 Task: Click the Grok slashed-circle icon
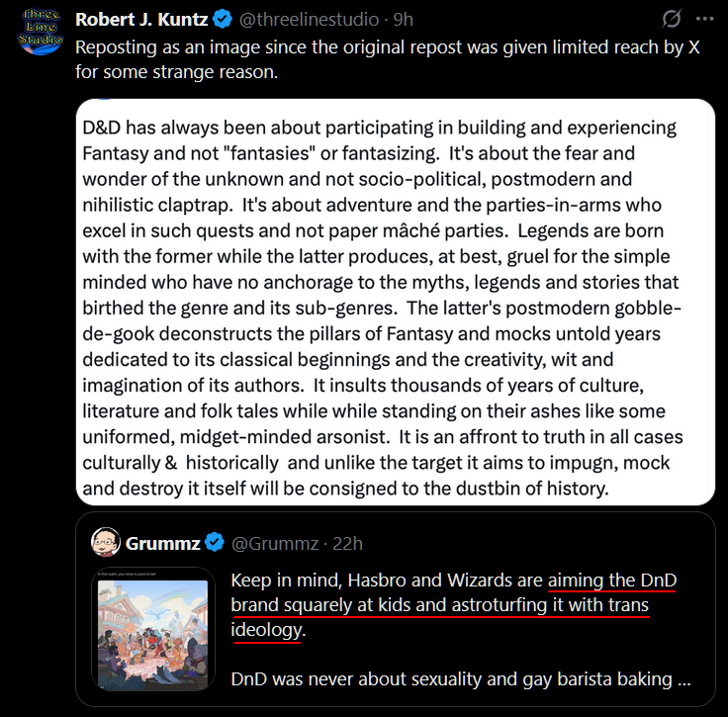[x=672, y=19]
